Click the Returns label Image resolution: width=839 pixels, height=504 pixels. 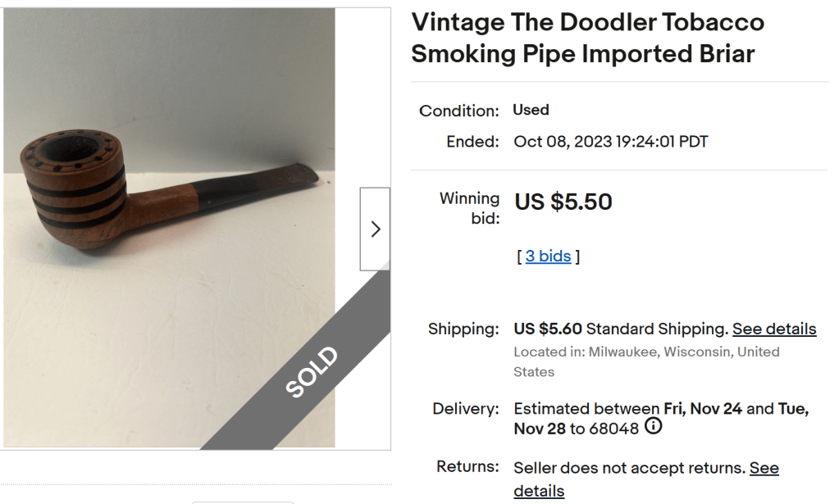[467, 467]
